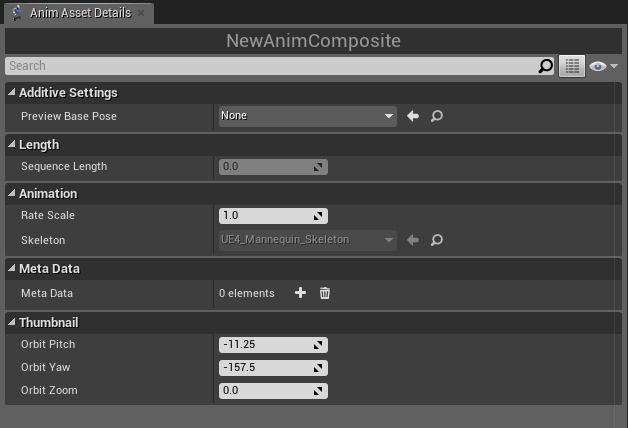Browse to Skeleton asset in Content Browser
The width and height of the screenshot is (628, 428).
437,240
